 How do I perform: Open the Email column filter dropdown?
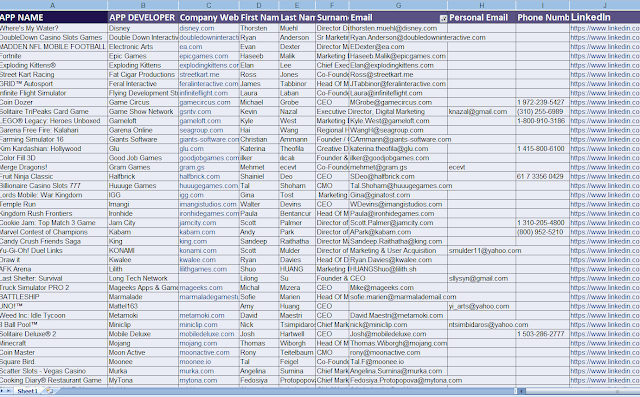443,18
